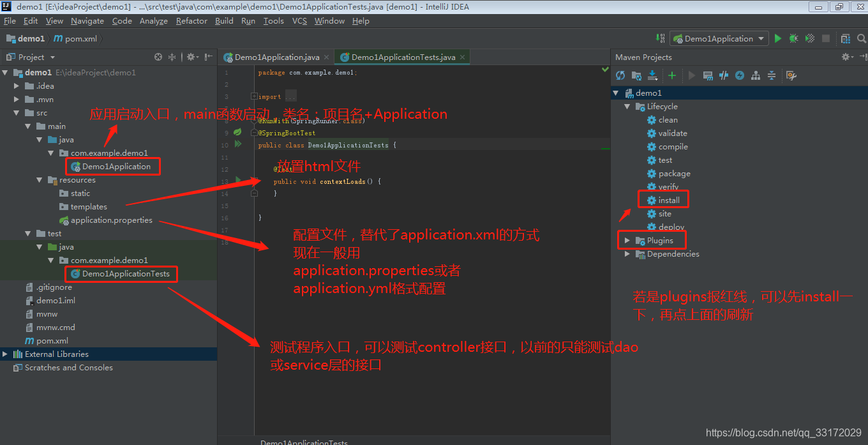The width and height of the screenshot is (868, 445).
Task: Select Maven package lifecycle goal
Action: [674, 173]
